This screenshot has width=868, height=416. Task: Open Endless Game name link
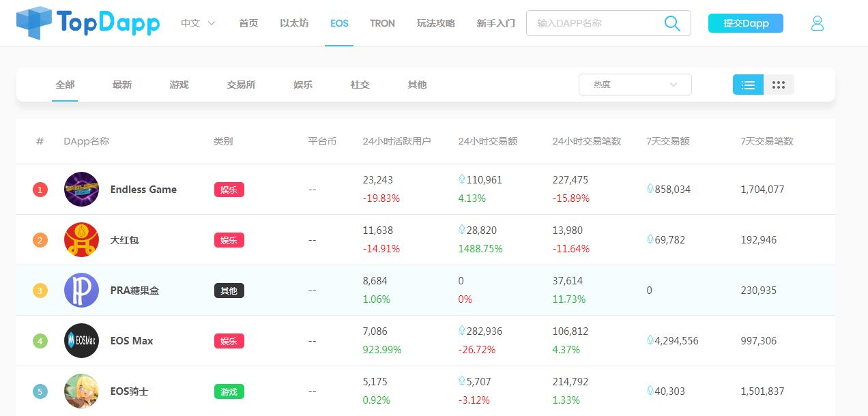point(143,190)
